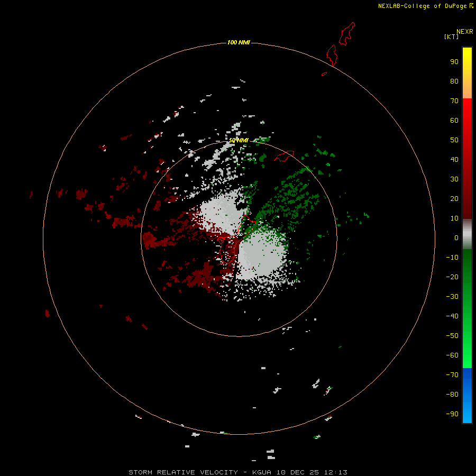This screenshot has height=476, width=476.
Task: Click the blue segment of the color bar
Action: click(467, 396)
